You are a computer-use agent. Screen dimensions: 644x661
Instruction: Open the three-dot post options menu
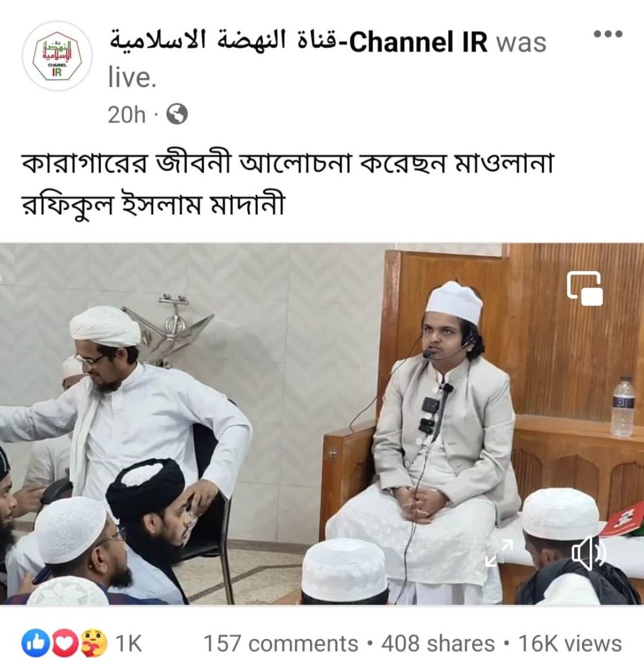pos(608,34)
